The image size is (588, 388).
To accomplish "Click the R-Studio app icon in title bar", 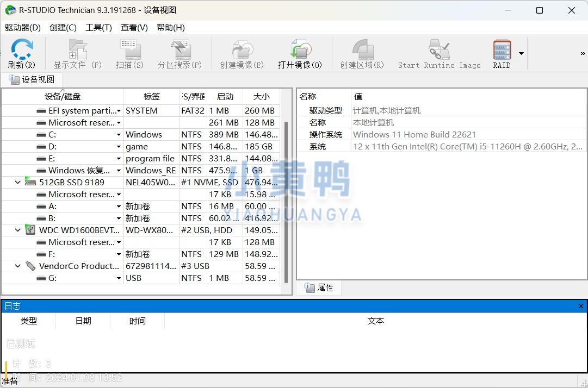I will (10, 10).
